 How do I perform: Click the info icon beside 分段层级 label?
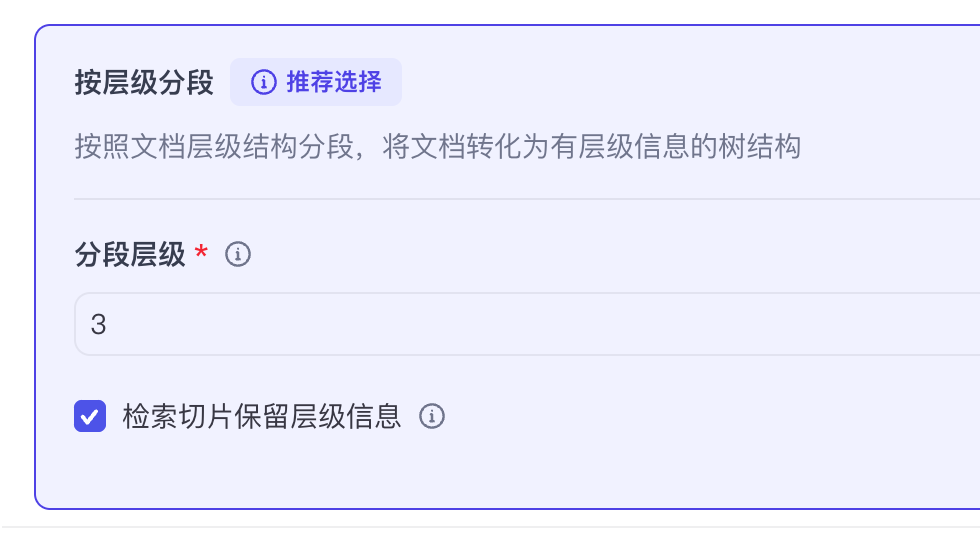238,255
